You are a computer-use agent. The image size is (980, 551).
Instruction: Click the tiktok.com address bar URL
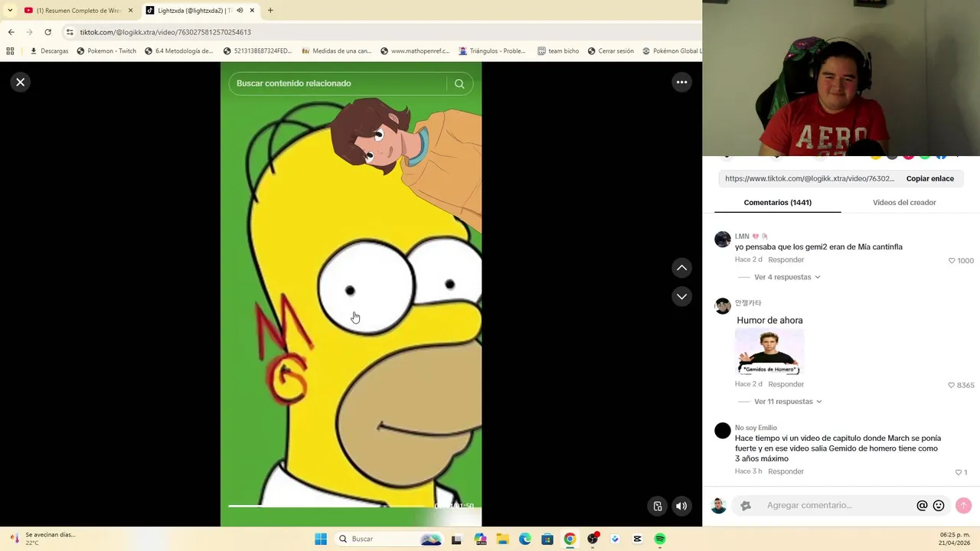(165, 32)
